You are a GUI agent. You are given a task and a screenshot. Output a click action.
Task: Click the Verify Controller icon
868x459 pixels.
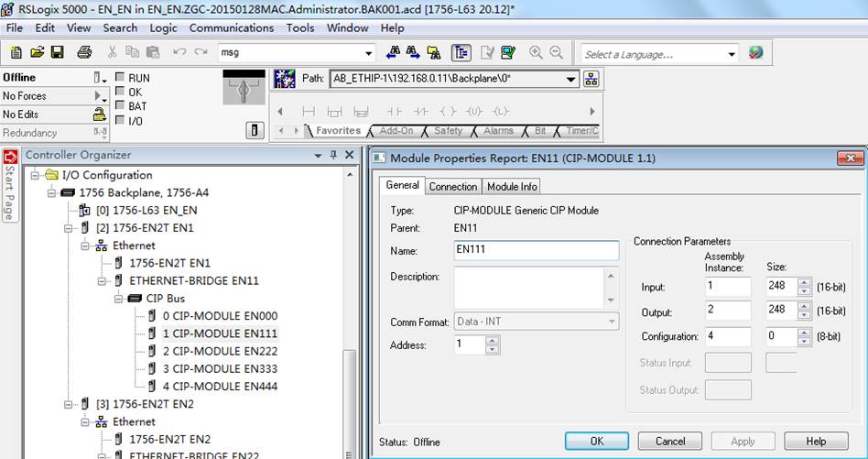tap(508, 52)
